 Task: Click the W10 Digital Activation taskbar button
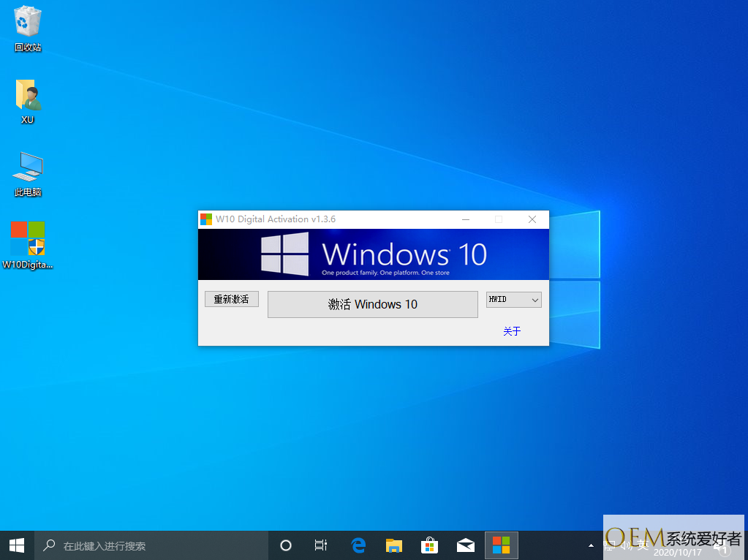[501, 545]
